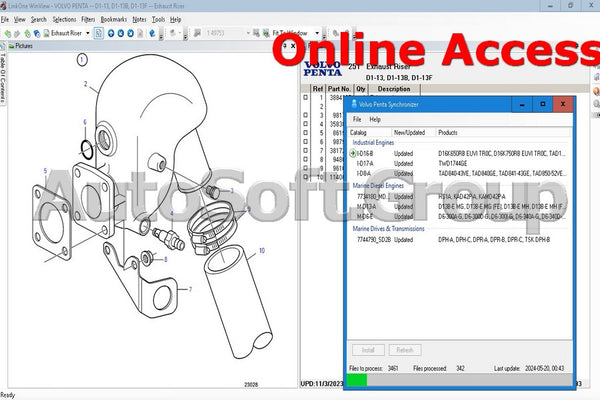The width and height of the screenshot is (600, 400).
Task: Click the Install button in Synchronizer
Action: click(x=368, y=350)
